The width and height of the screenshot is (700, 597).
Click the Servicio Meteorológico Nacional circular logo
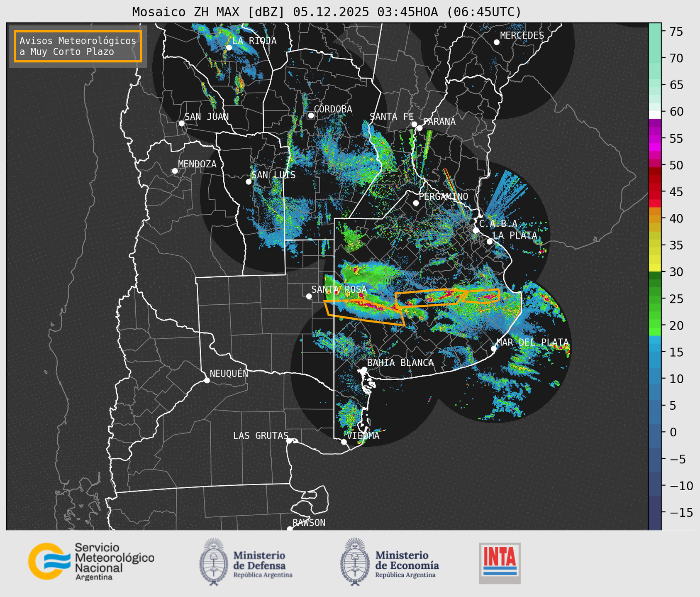pyautogui.click(x=49, y=561)
